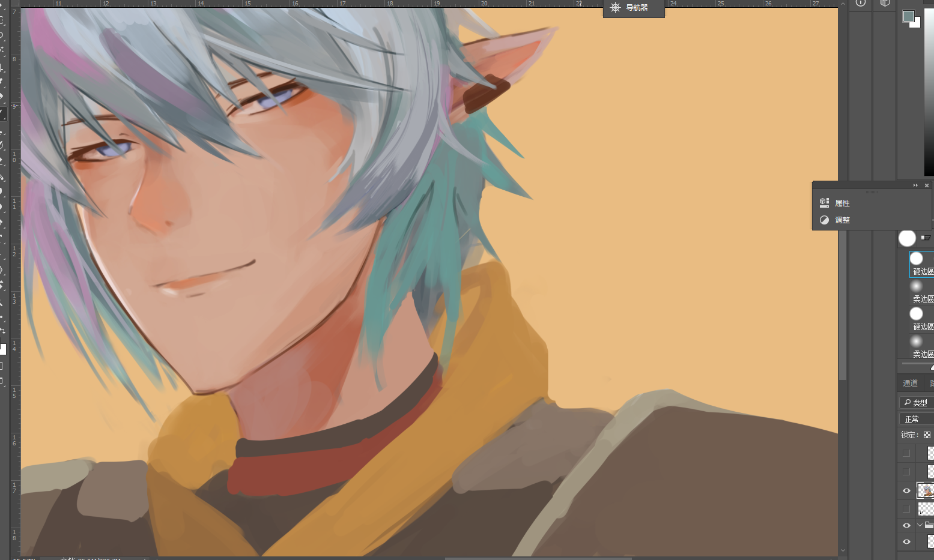
Task: Click the brush size slider
Action: click(x=916, y=364)
